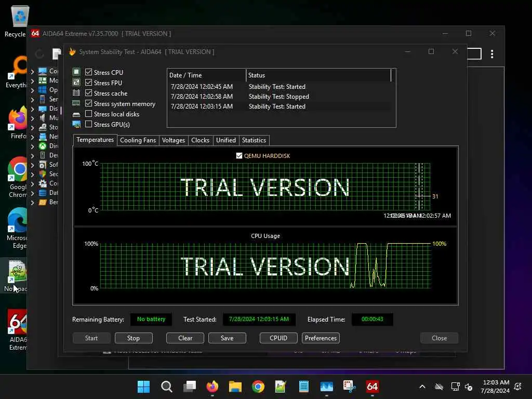Click AIDA64 refresh toolbar icon
Viewport: 532px width, 399px height.
pos(39,54)
